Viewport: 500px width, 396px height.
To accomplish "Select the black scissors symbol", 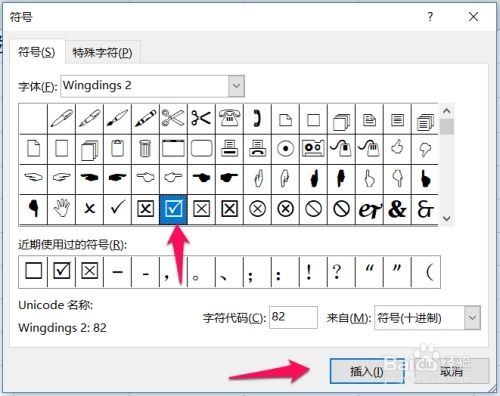I will click(x=201, y=119).
